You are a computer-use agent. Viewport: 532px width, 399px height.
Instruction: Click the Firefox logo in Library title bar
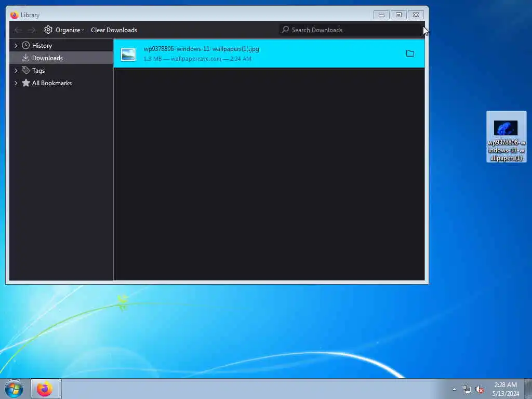pos(14,15)
